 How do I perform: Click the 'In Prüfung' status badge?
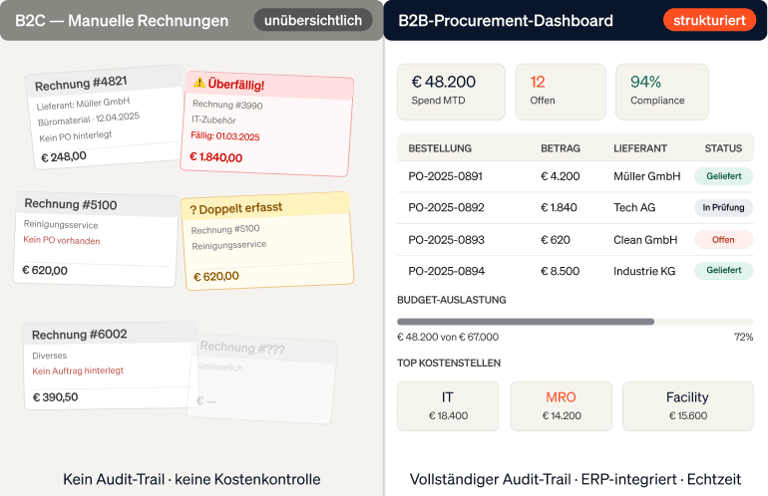point(723,208)
